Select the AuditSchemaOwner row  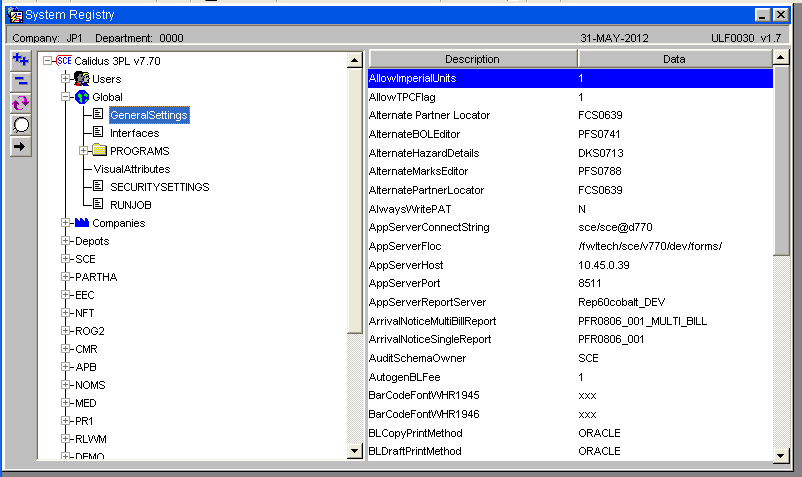570,358
